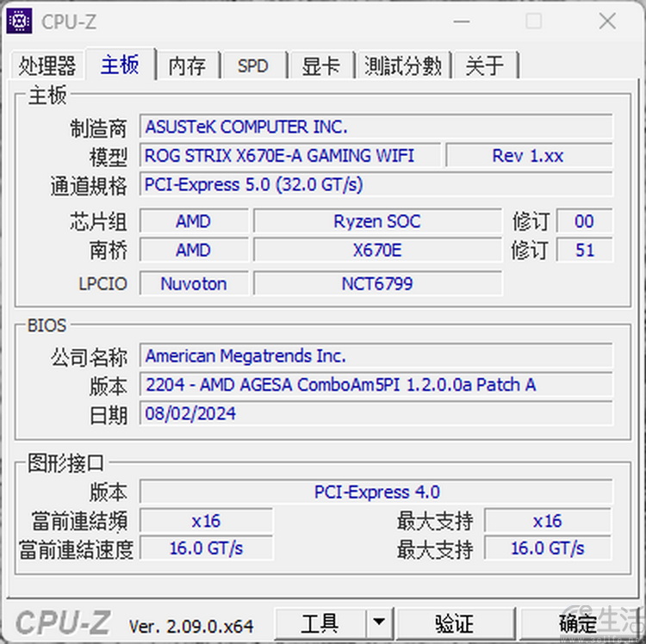Click current link width x16 value
Viewport: 646px width, 644px height.
click(206, 521)
